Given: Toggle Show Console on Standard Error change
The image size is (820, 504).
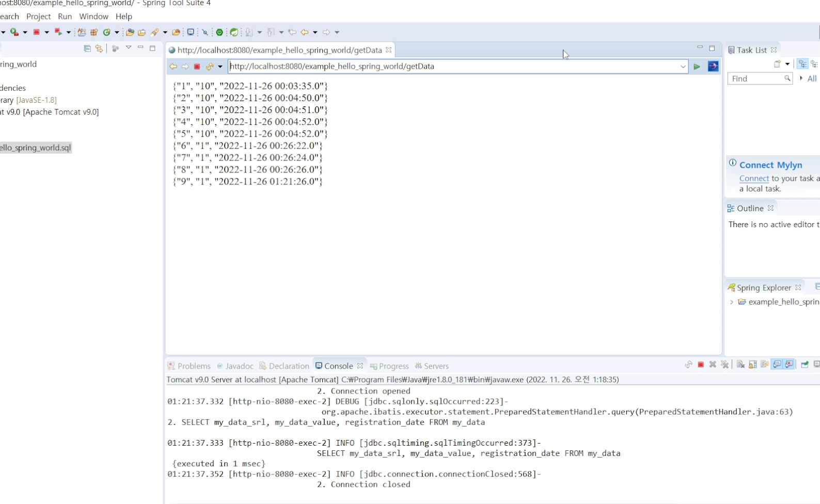Looking at the screenshot, I should click(789, 365).
